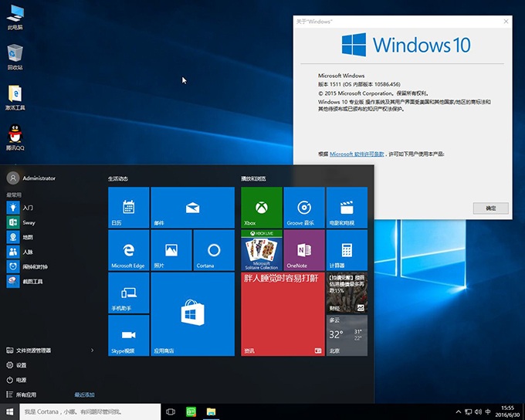
Task: Show hidden system tray icons chevron
Action: click(x=459, y=412)
